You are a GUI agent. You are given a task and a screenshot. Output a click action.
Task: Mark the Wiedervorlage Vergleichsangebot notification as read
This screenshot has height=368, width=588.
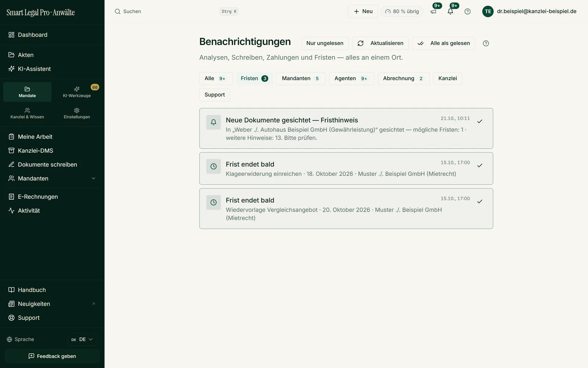click(x=480, y=202)
